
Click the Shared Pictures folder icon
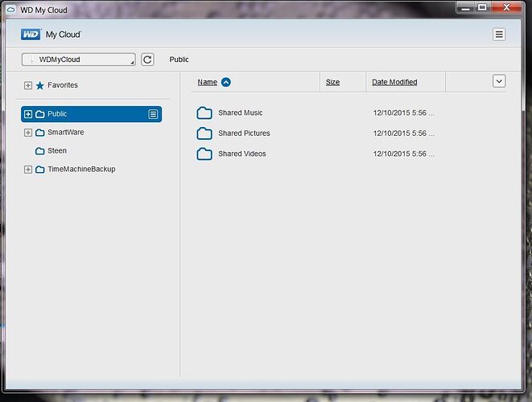(x=204, y=133)
